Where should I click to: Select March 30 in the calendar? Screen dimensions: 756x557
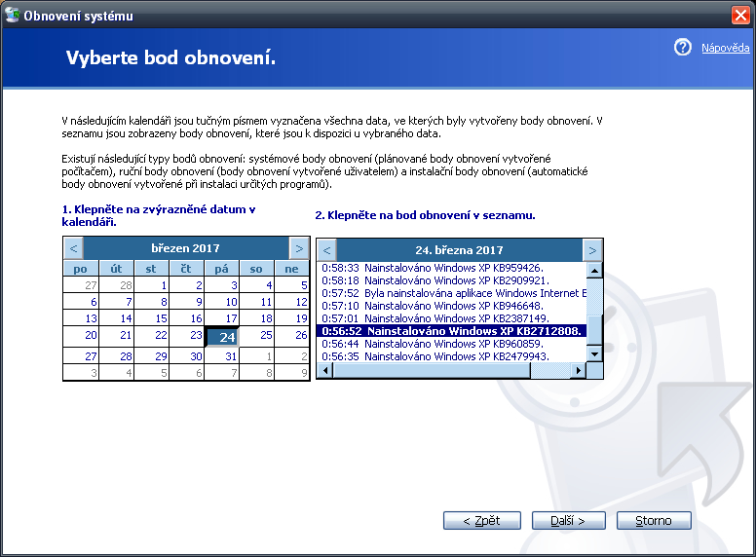pyautogui.click(x=187, y=356)
